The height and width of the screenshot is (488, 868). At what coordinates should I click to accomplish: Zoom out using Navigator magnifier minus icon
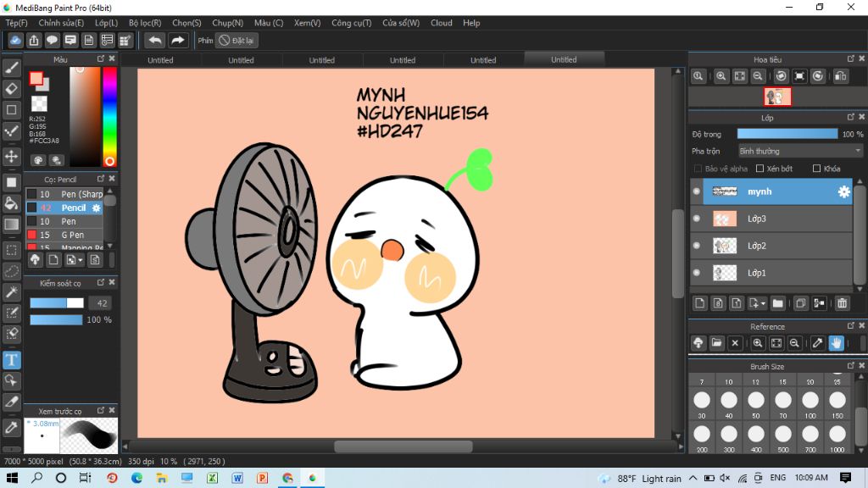tap(758, 76)
